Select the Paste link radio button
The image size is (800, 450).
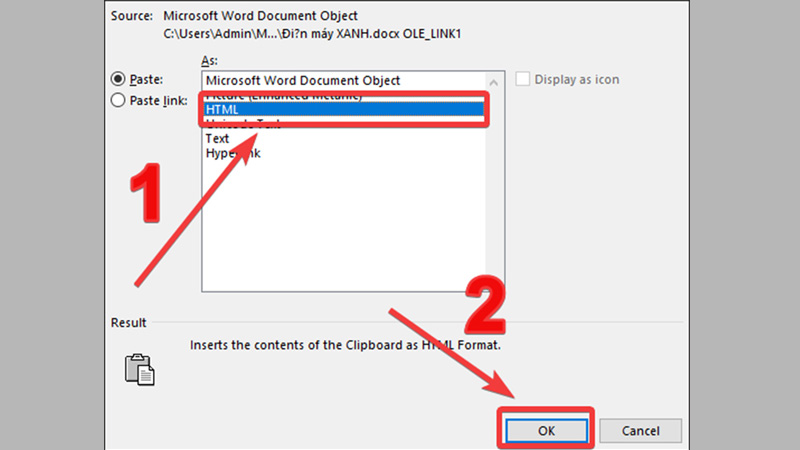[x=118, y=101]
